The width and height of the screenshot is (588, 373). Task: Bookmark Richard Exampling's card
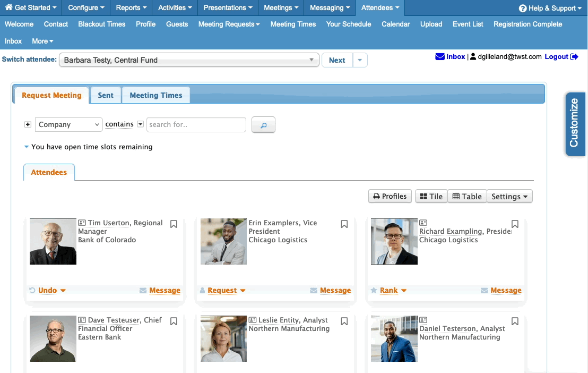click(515, 224)
